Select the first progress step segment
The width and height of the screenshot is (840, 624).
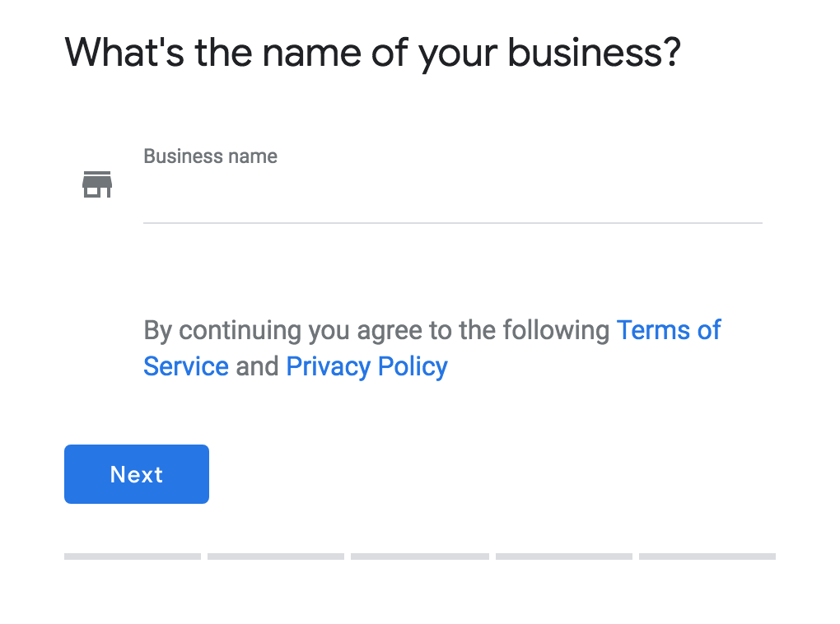coord(133,556)
